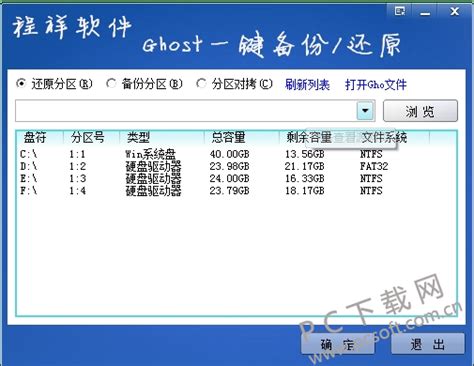Confirm with the 确定 button
Viewport: 474px width, 366px height.
pyautogui.click(x=338, y=345)
